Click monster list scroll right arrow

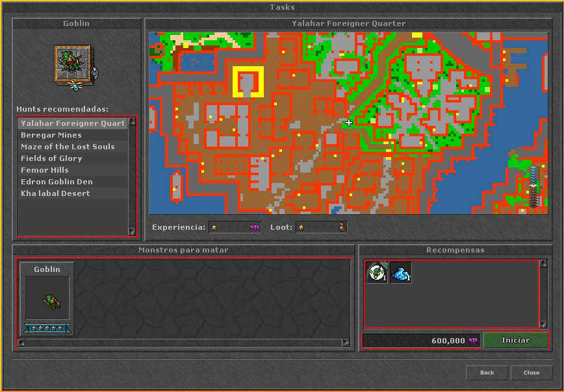coord(345,343)
